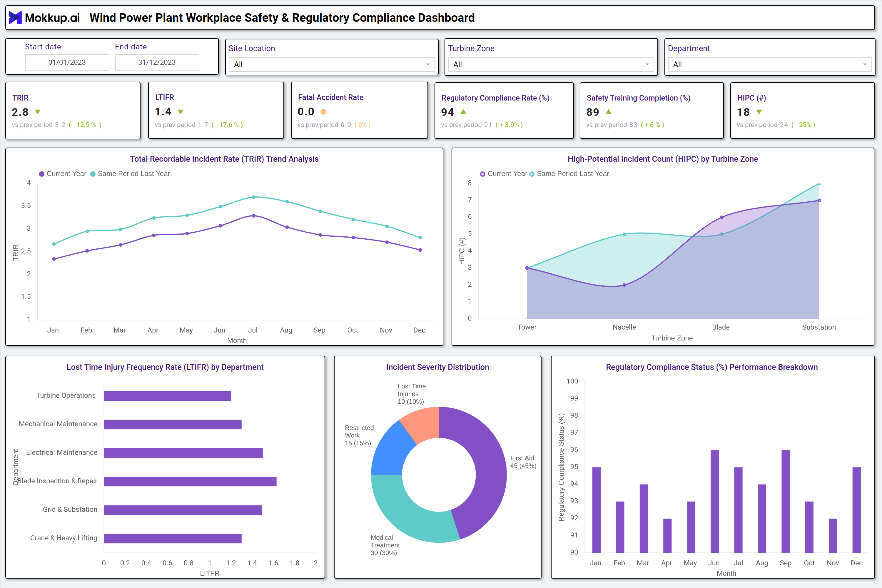
Task: Click the TRIR downward trend arrow
Action: point(38,112)
